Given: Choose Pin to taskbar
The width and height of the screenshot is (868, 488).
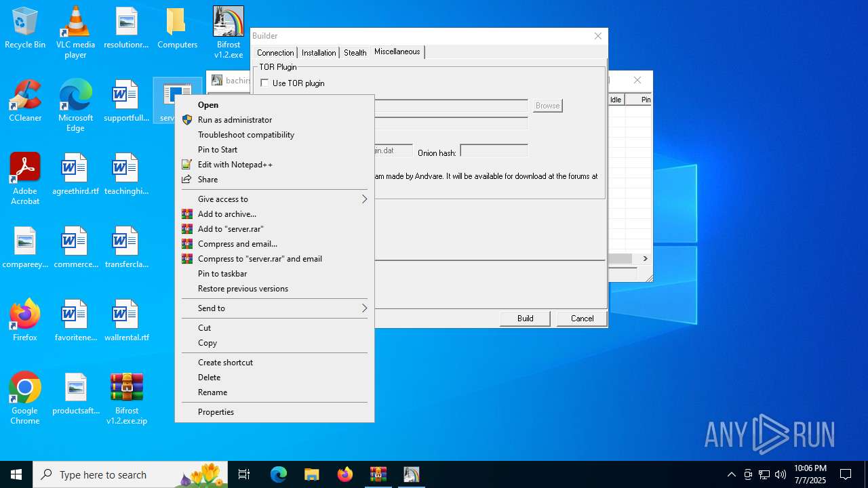Looking at the screenshot, I should point(275,273).
